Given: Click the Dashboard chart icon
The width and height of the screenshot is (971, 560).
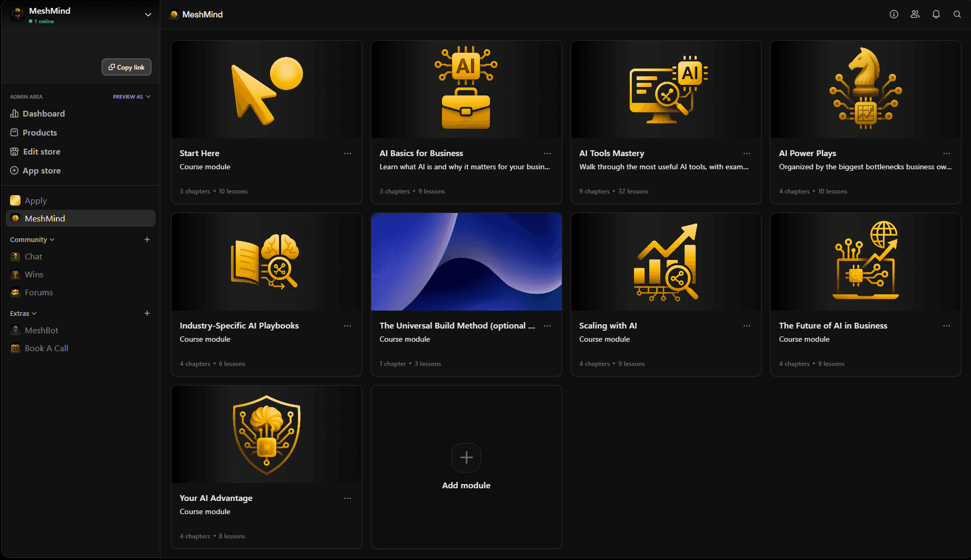Looking at the screenshot, I should pyautogui.click(x=14, y=113).
